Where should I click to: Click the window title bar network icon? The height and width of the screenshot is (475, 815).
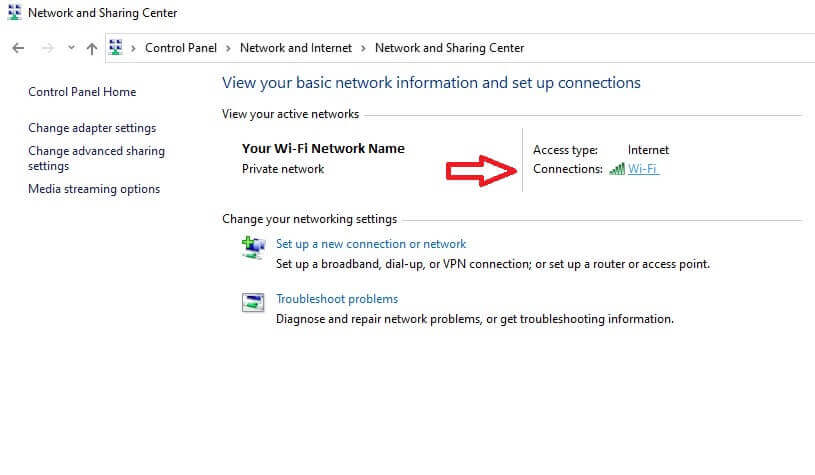point(15,12)
